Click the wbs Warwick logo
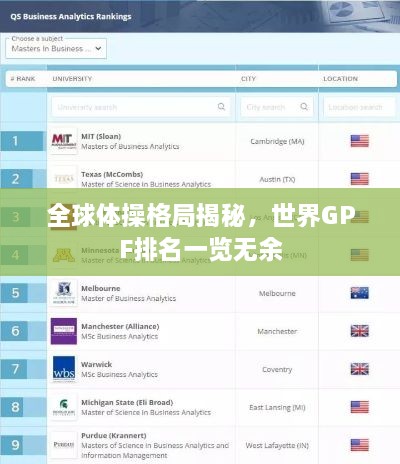This screenshot has height=464, width=400. pos(64,369)
